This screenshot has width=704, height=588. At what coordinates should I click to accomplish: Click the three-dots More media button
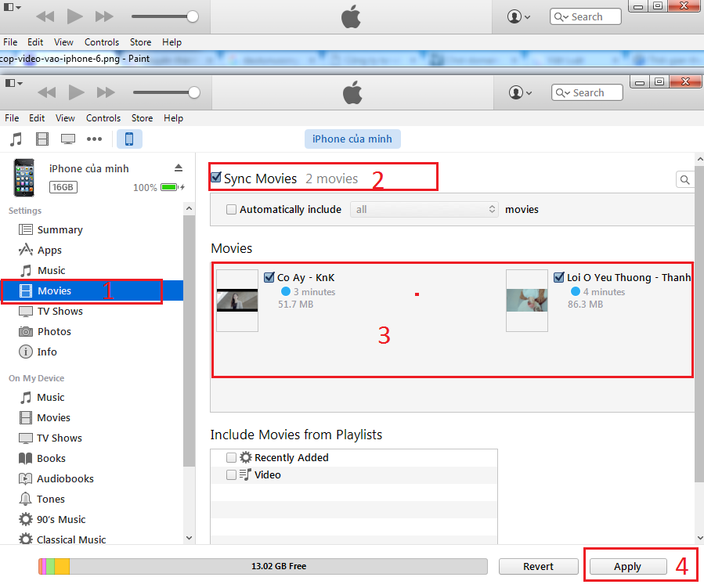tap(94, 139)
